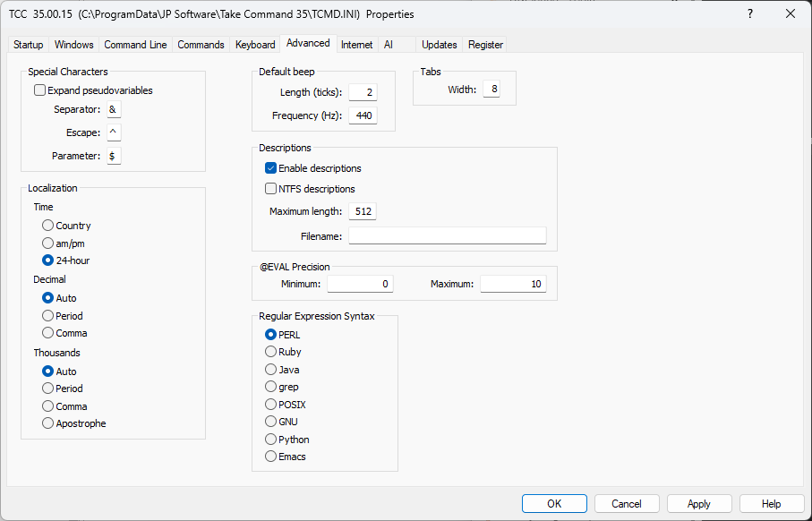The image size is (812, 521).
Task: Open the Startup tab
Action: coord(28,45)
